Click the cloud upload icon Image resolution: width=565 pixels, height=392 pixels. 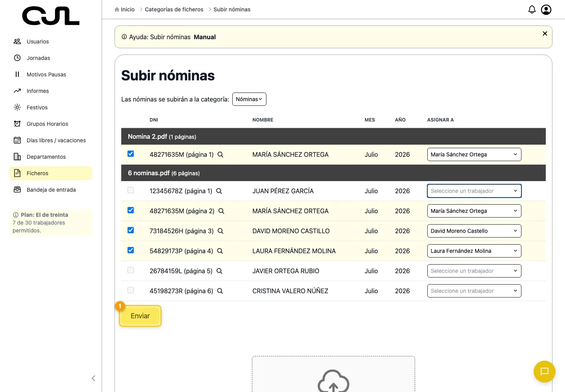(334, 381)
